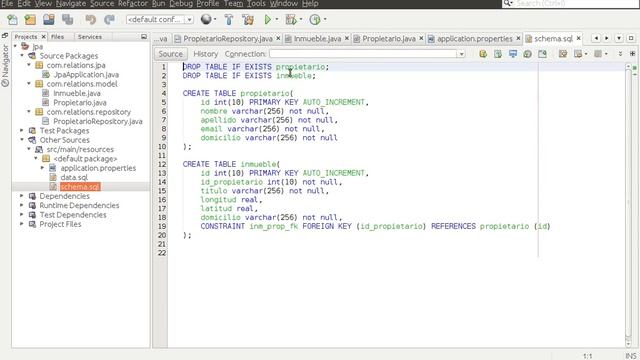Image resolution: width=640 pixels, height=360 pixels.
Task: Select schema.sql in project tree
Action: 80,187
